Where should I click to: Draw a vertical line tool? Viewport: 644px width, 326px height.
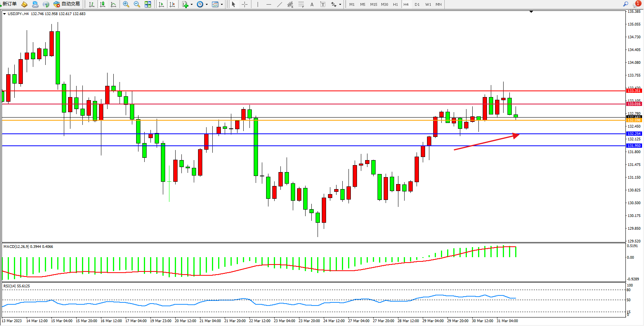click(258, 4)
